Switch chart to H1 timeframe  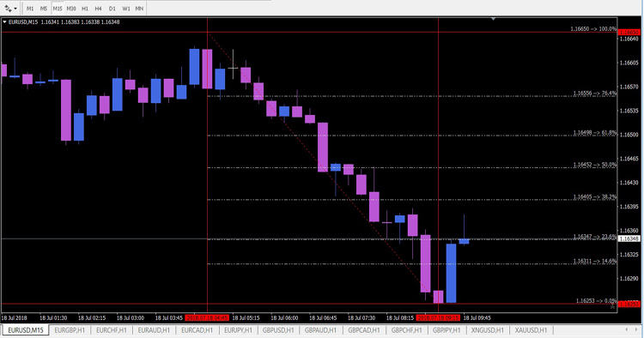[85, 9]
